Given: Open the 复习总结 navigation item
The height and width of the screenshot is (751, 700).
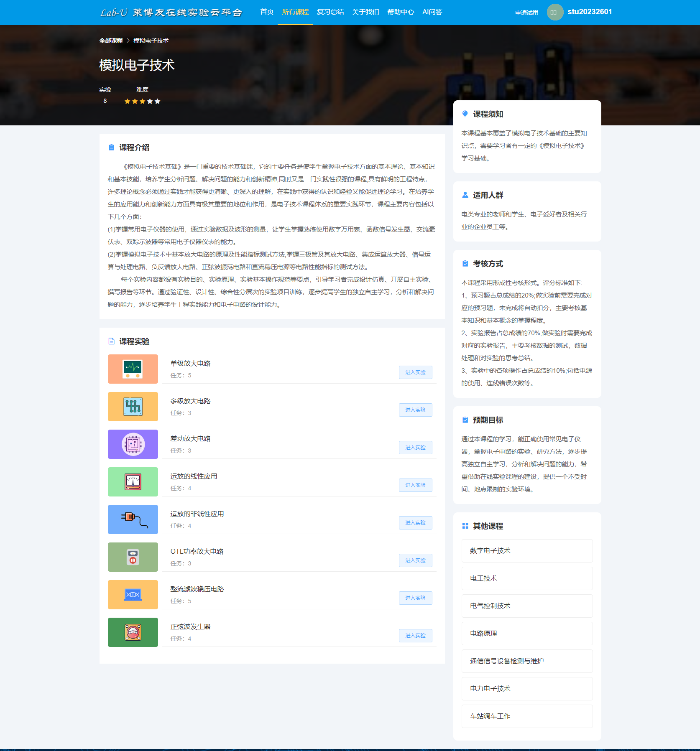Looking at the screenshot, I should point(330,12).
